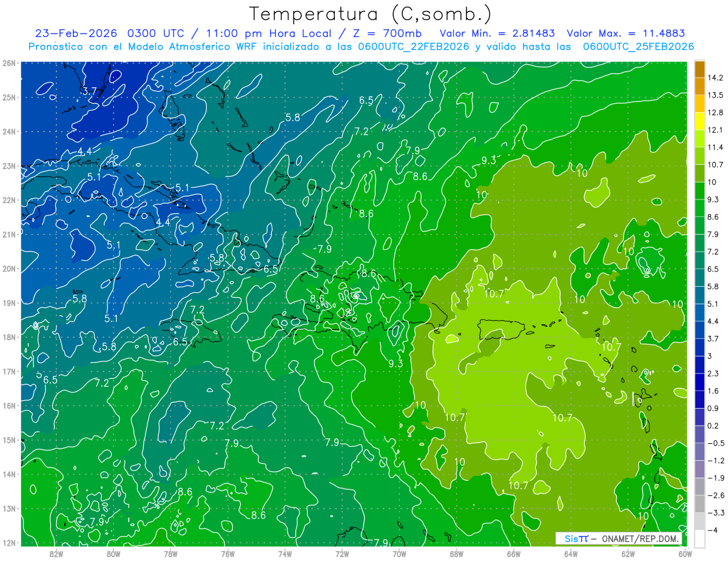Click the colorbar label -3.3

point(715,513)
